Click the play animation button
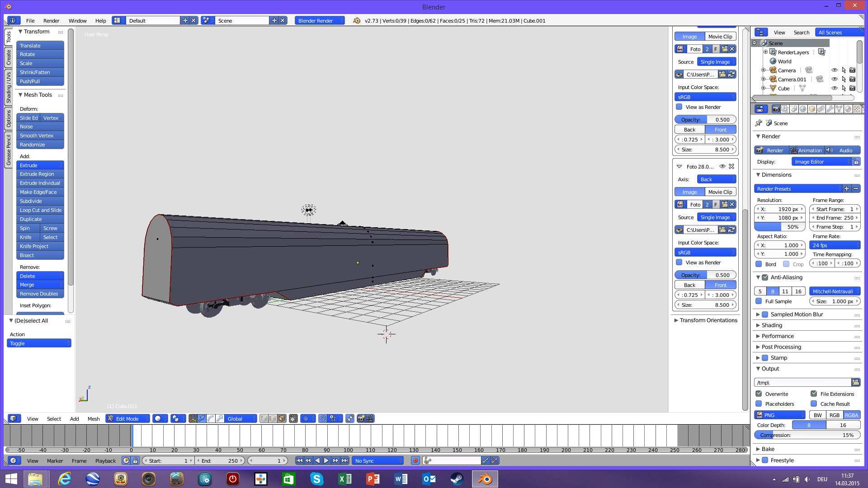 (326, 460)
